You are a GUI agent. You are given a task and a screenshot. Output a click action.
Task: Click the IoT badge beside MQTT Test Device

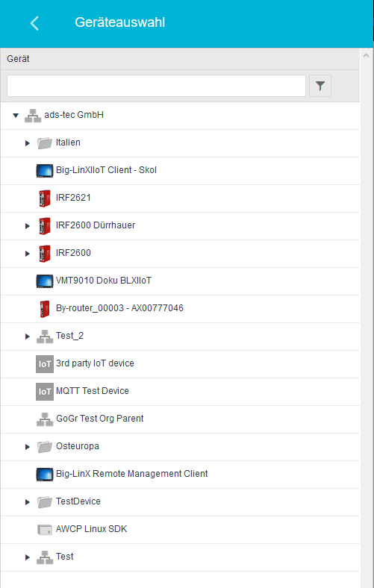point(45,392)
